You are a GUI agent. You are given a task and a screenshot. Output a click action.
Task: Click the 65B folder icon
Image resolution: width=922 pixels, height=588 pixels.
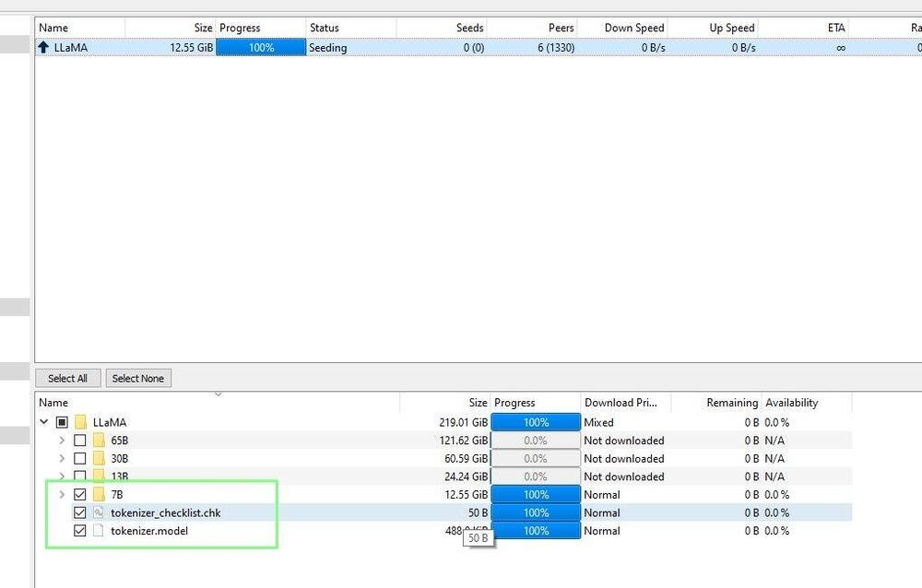pyautogui.click(x=99, y=441)
